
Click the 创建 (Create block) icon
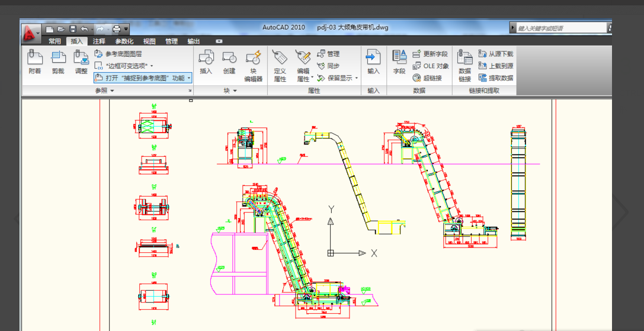tap(229, 57)
